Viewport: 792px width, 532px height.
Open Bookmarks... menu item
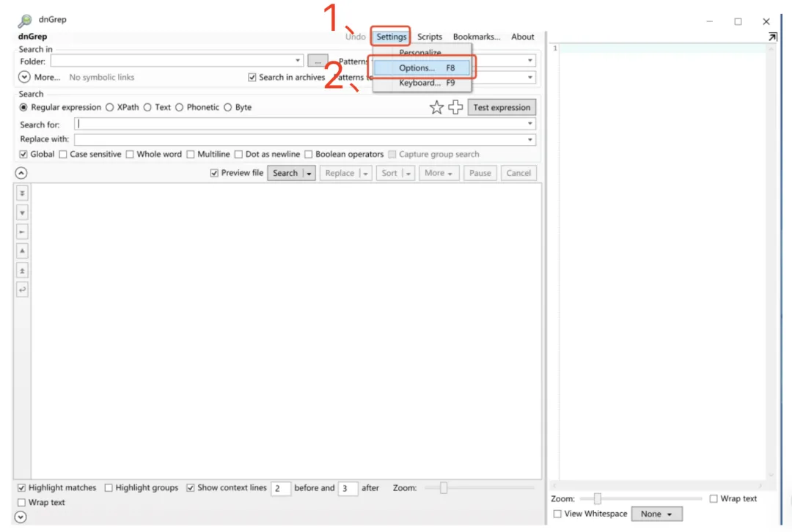click(x=477, y=37)
